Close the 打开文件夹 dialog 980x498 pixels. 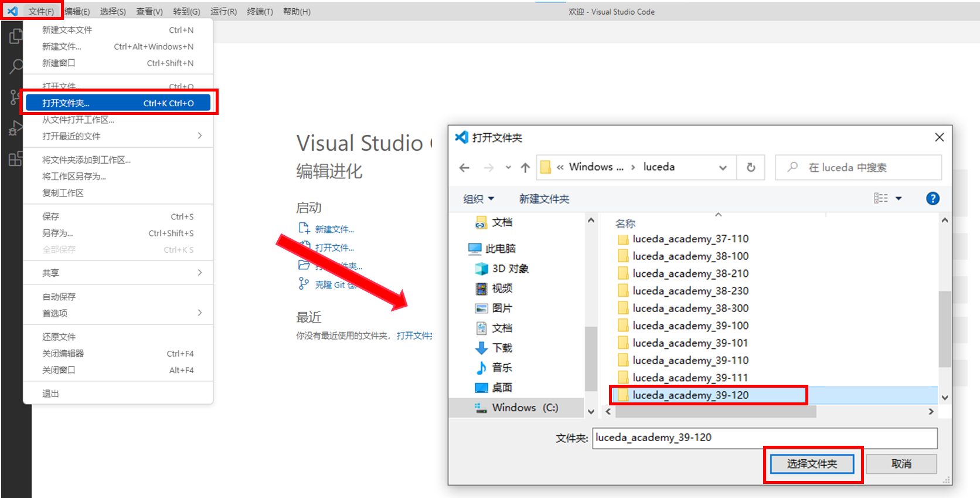tap(940, 137)
